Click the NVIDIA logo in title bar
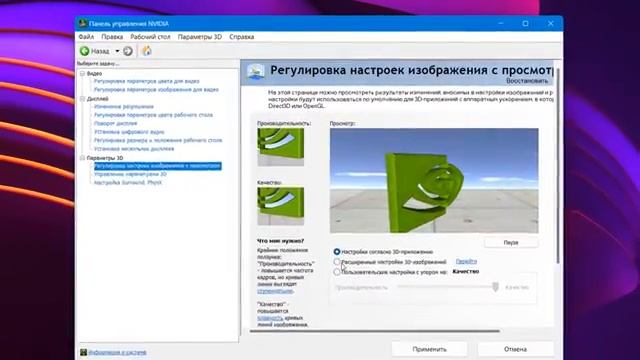The width and height of the screenshot is (640, 360). (x=82, y=23)
